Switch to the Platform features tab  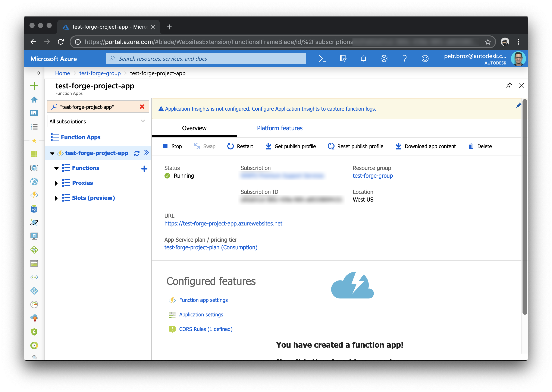point(279,128)
